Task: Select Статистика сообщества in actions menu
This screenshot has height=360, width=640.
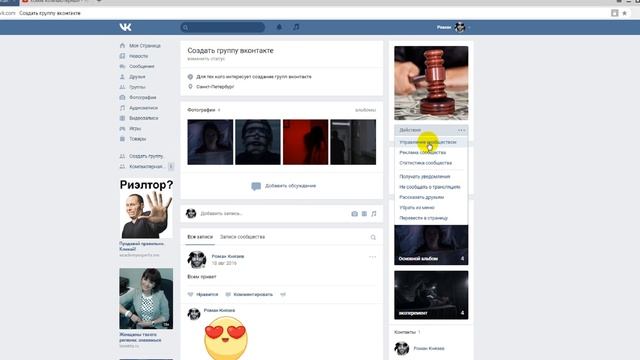Action: [425, 163]
